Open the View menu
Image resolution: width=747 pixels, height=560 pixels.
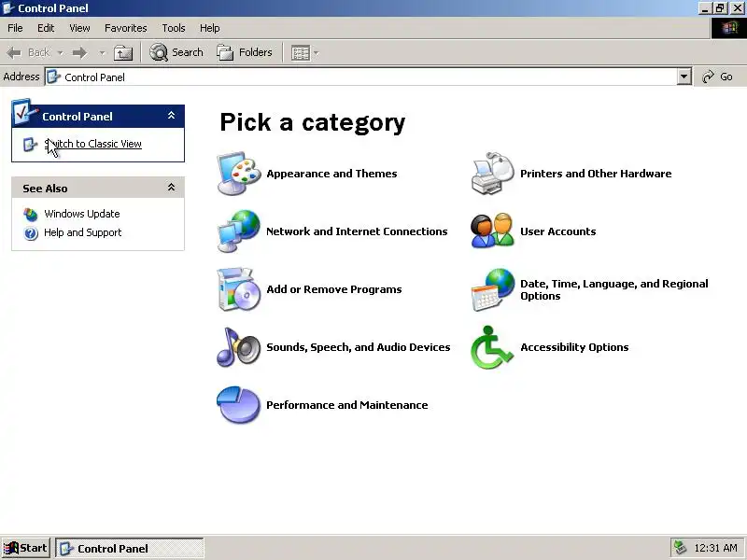[x=79, y=28]
